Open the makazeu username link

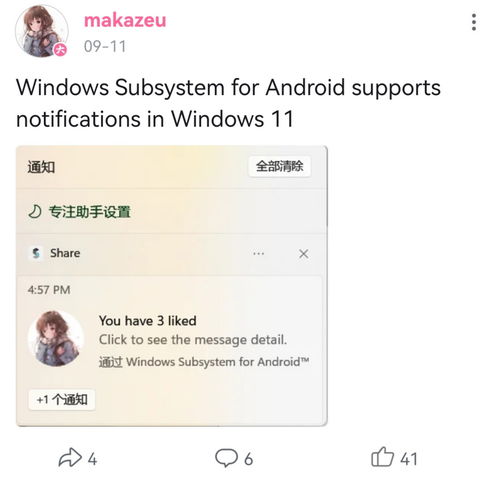point(125,20)
